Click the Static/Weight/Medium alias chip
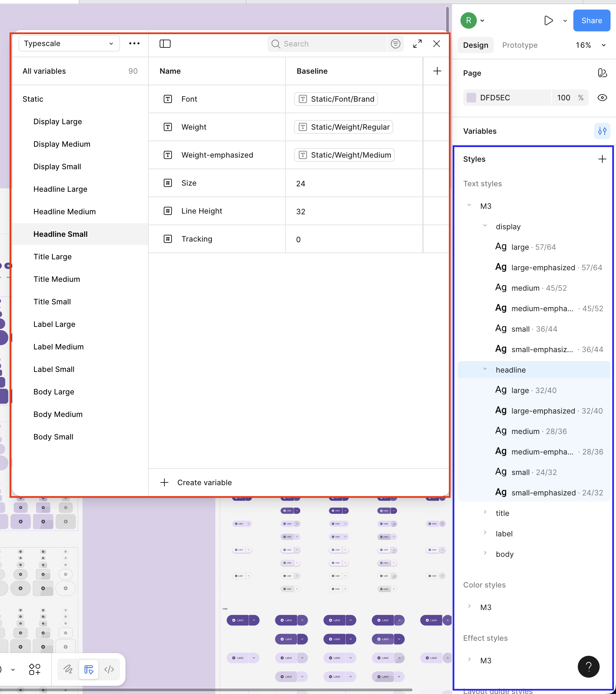This screenshot has height=694, width=616. (344, 155)
